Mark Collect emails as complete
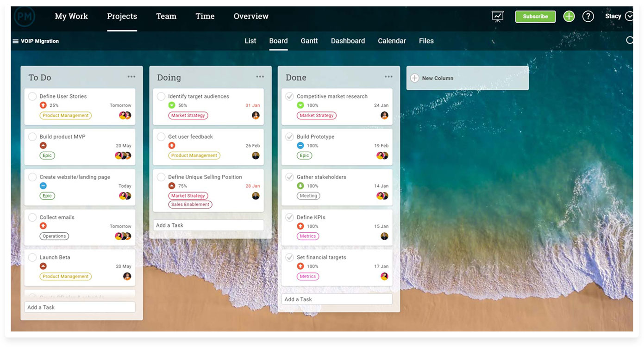This screenshot has height=347, width=644. pyautogui.click(x=32, y=217)
